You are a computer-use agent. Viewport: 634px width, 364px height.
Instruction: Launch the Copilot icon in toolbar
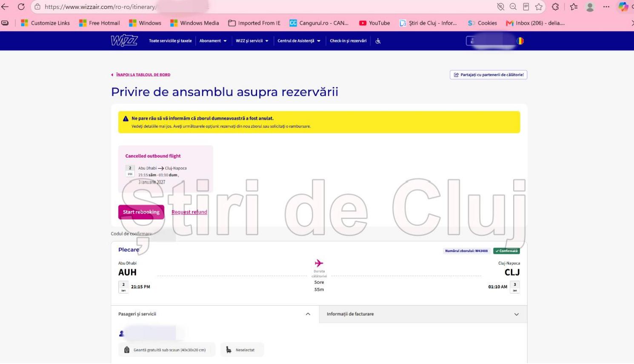pyautogui.click(x=623, y=7)
